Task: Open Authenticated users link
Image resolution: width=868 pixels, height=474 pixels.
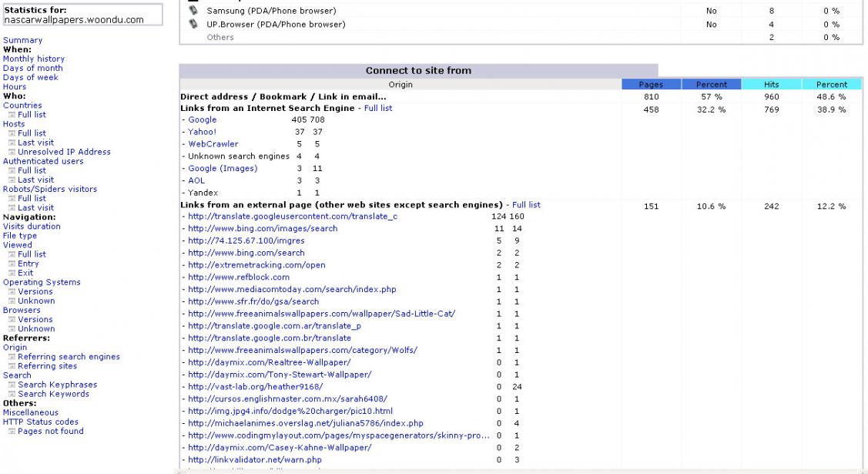Action: 43,161
